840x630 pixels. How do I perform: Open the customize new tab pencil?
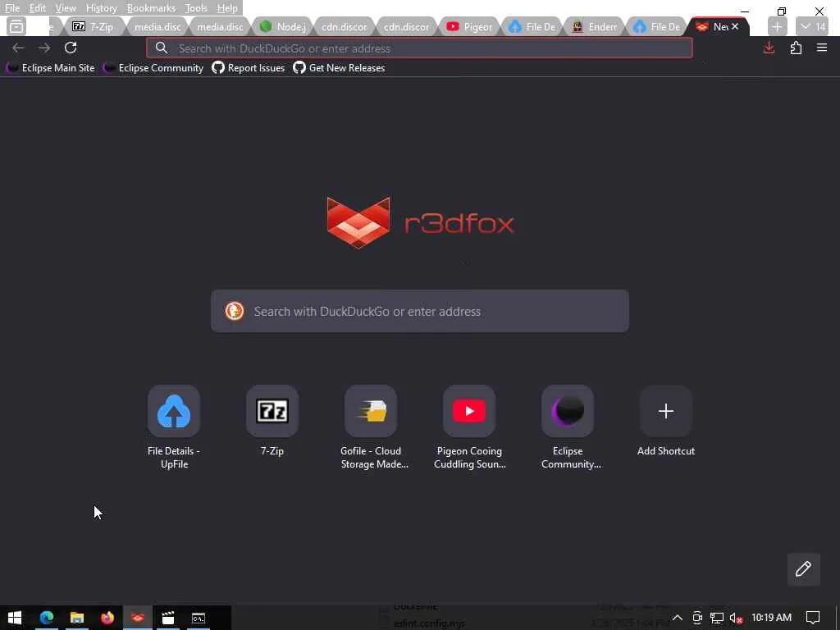pos(804,569)
